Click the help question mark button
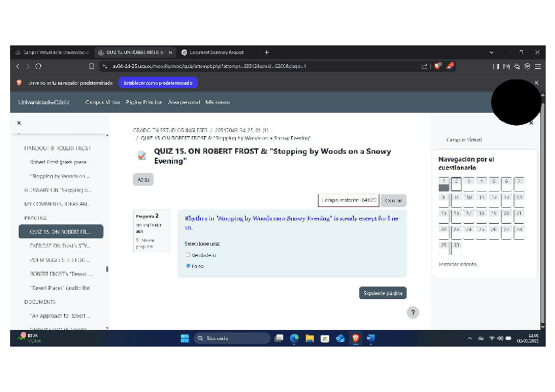The image size is (555, 392). click(x=412, y=313)
